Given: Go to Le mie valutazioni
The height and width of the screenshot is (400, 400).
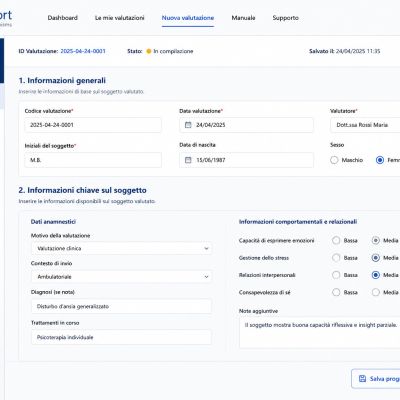Looking at the screenshot, I should (x=120, y=18).
